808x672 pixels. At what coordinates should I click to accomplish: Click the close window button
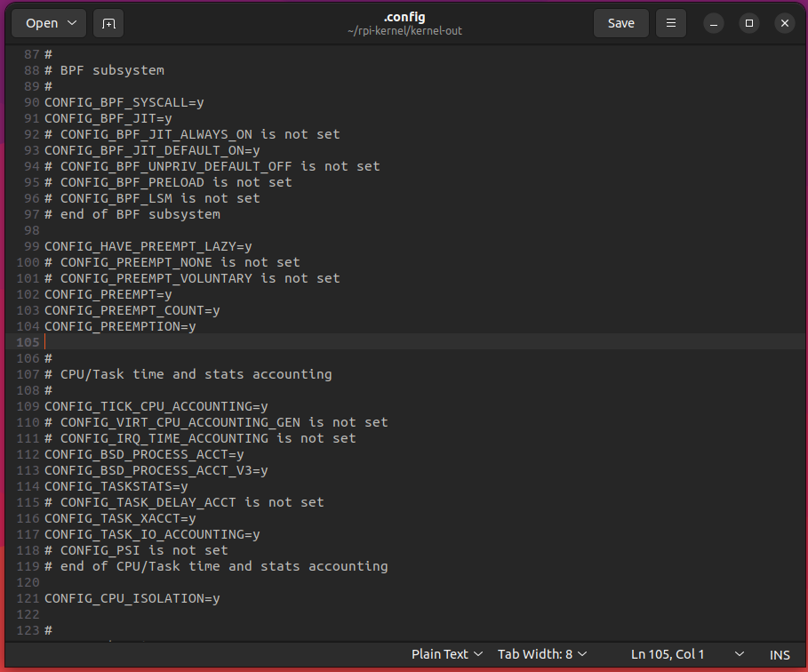[785, 23]
